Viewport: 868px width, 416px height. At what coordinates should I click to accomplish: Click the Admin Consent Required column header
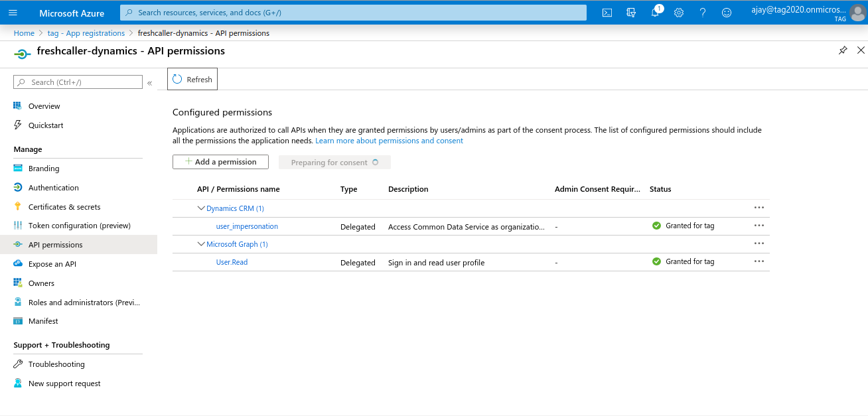(x=597, y=189)
